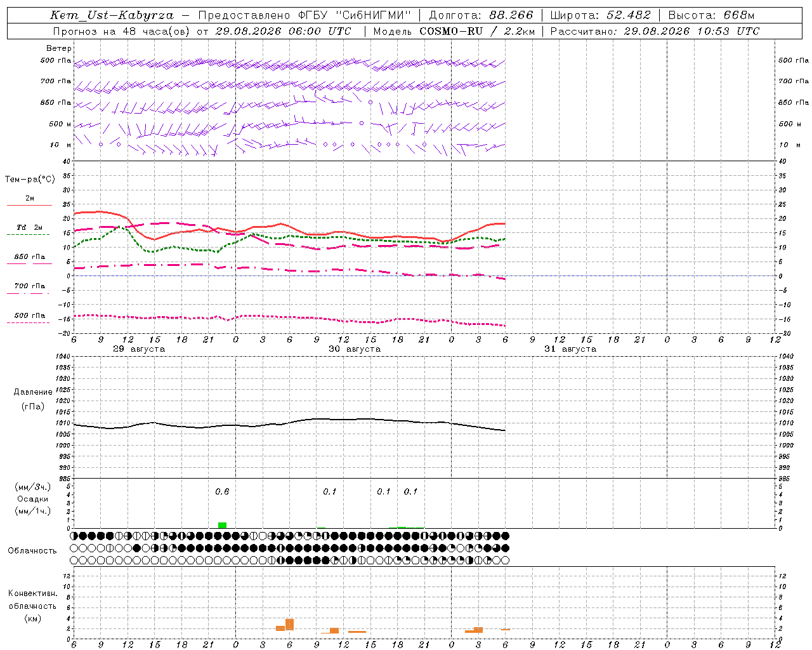Click the Облачность row label

point(32,550)
